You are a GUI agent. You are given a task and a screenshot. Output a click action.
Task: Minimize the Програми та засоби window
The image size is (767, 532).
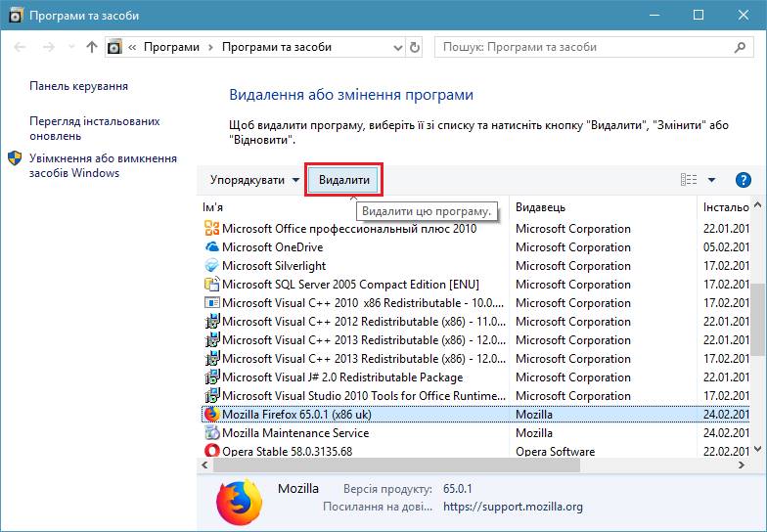(654, 16)
